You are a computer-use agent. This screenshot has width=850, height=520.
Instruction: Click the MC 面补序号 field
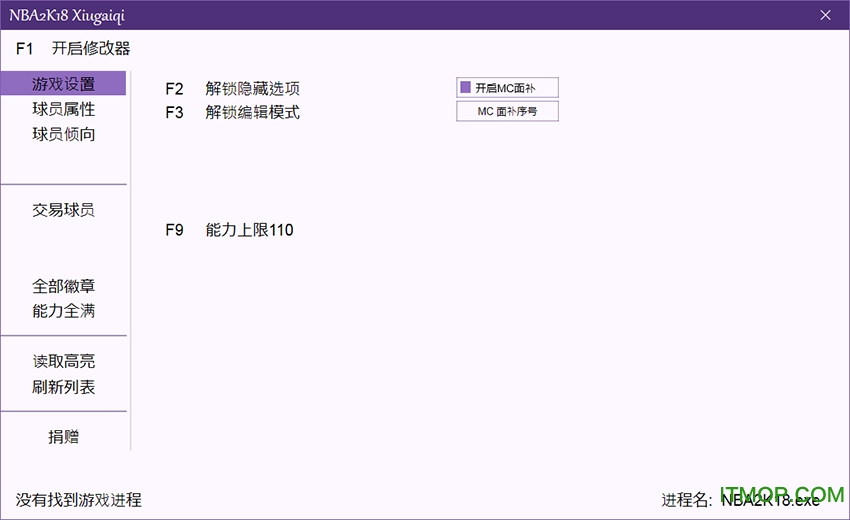[507, 111]
